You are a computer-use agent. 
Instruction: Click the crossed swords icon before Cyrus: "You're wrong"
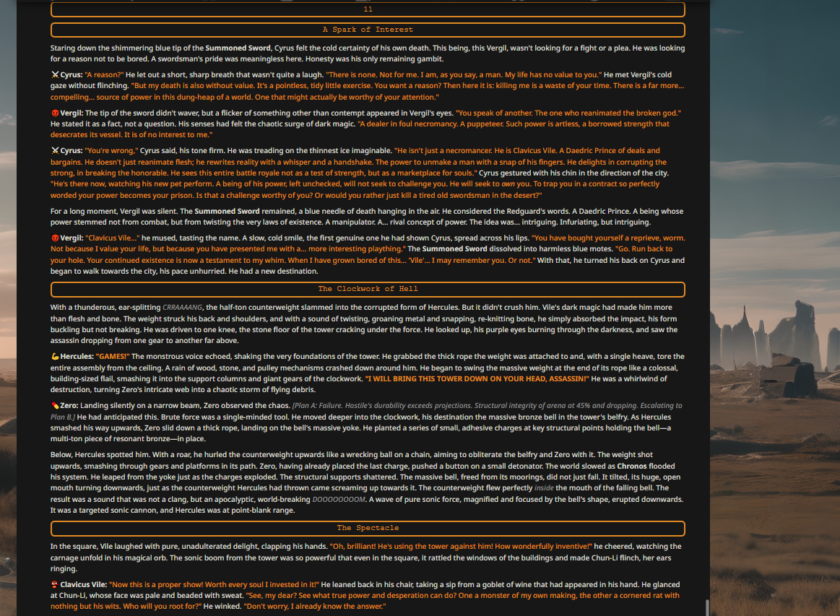pyautogui.click(x=55, y=151)
